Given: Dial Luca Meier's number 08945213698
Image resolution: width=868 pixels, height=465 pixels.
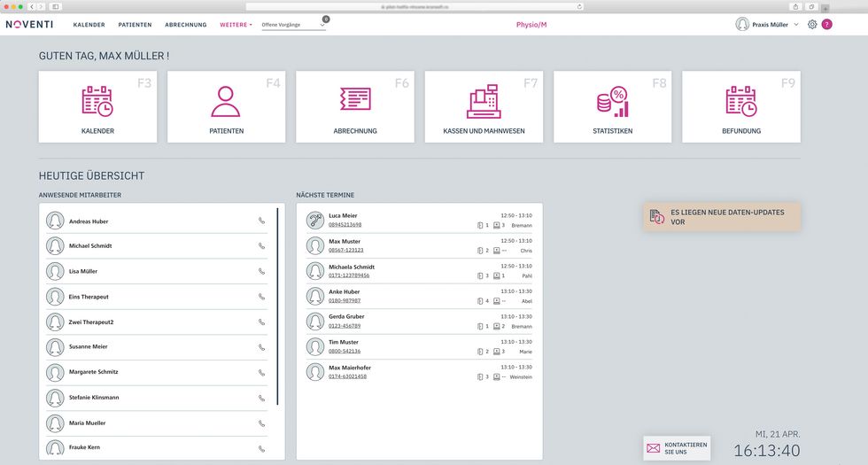Looking at the screenshot, I should [x=345, y=225].
